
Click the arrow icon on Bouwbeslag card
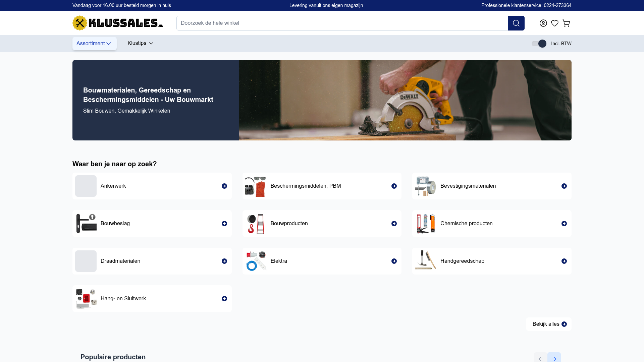click(x=224, y=224)
